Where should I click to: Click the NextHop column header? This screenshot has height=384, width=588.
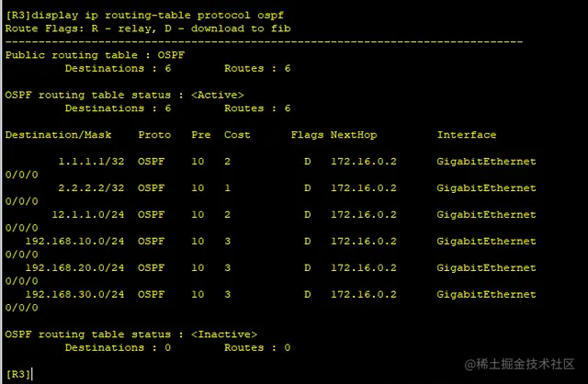(x=354, y=135)
